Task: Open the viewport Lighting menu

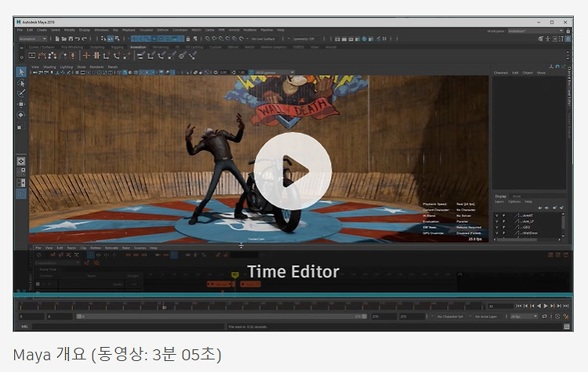Action: coord(67,67)
